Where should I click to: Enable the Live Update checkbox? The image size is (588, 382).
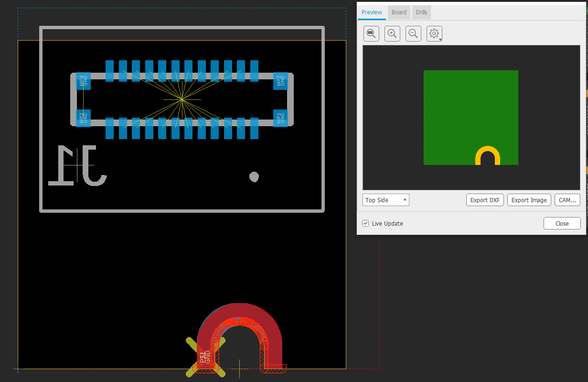pyautogui.click(x=365, y=223)
